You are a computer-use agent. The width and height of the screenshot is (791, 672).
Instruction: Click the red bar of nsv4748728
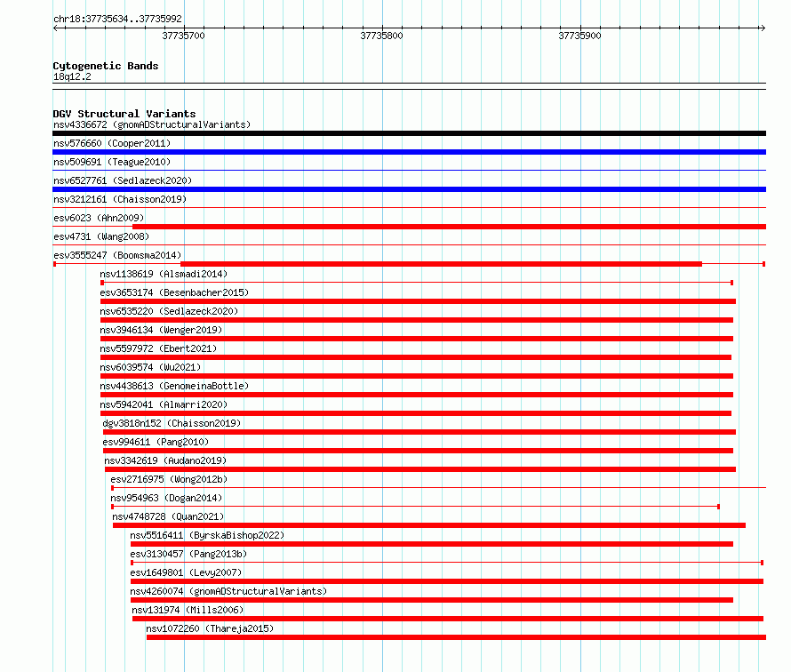click(429, 525)
